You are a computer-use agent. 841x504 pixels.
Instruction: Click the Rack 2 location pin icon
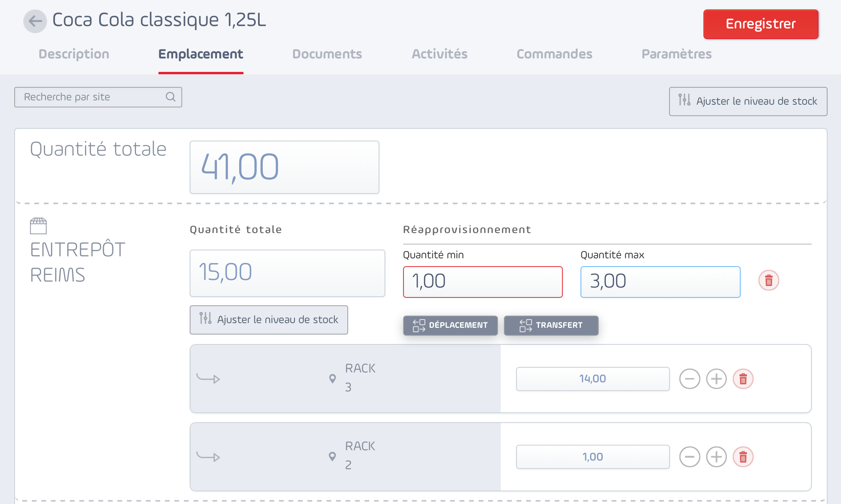click(x=332, y=456)
